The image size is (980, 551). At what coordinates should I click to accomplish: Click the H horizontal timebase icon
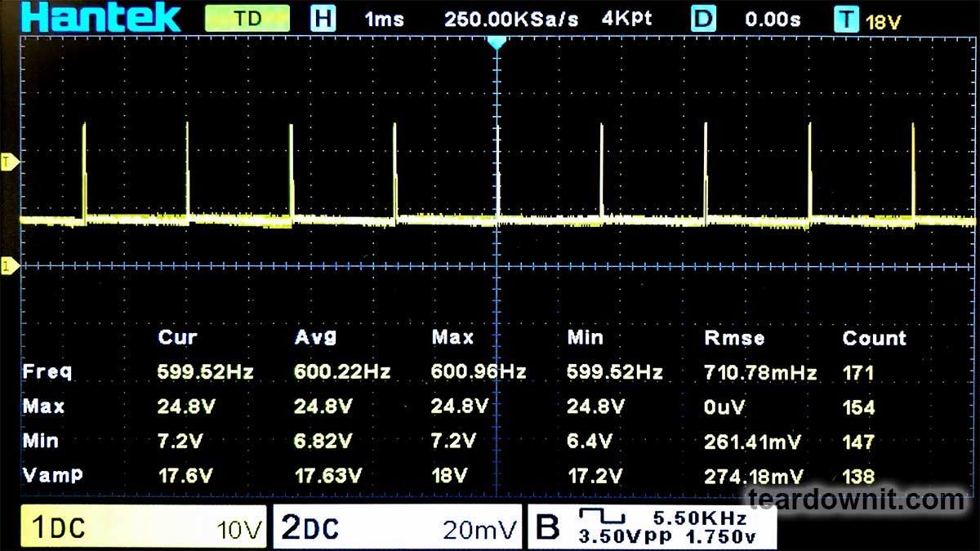[323, 18]
